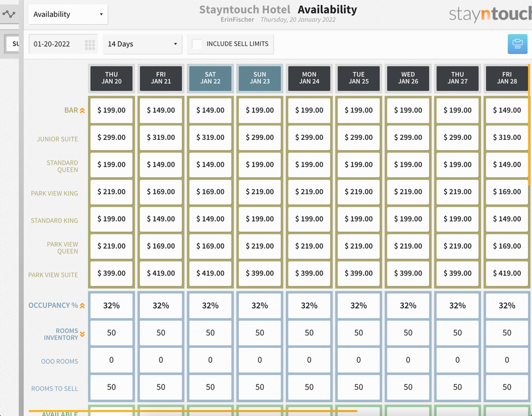Image resolution: width=532 pixels, height=416 pixels.
Task: Click Park View Suite $419.00 for Fri Jan 28
Action: point(507,273)
